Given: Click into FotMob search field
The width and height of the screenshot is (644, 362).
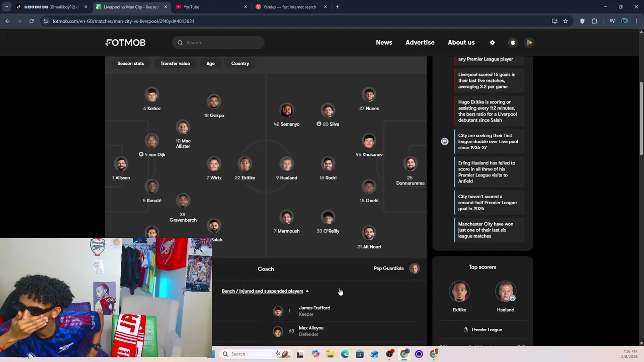Looking at the screenshot, I should point(218,43).
